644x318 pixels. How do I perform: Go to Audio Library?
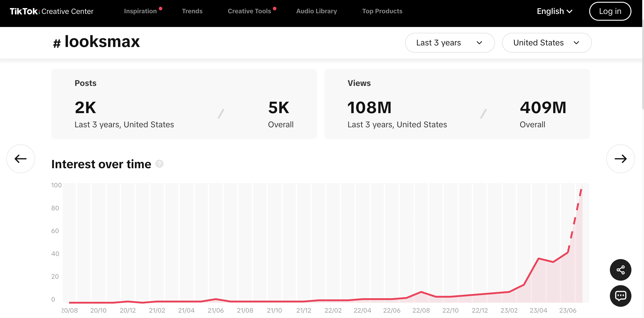coord(317,11)
